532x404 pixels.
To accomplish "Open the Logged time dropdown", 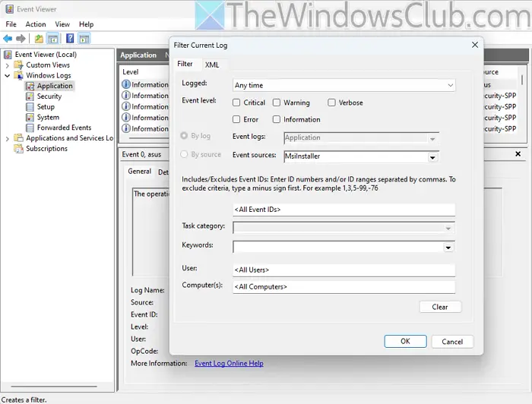I will point(344,85).
